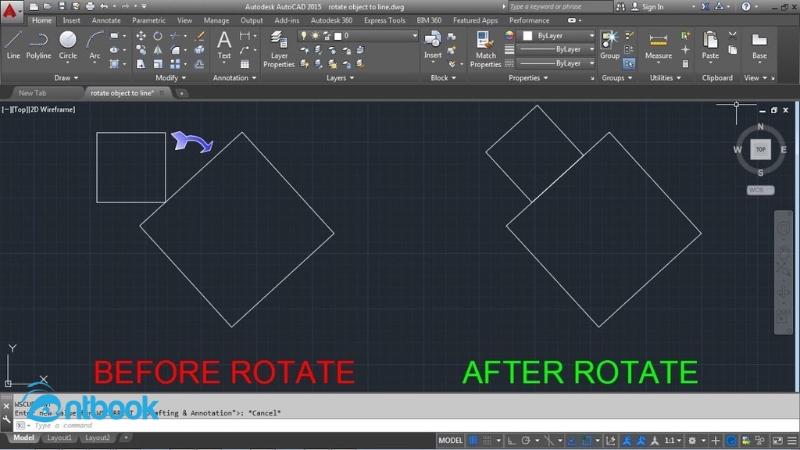The image size is (800, 450).
Task: Switch to Layout1 tab
Action: point(59,438)
